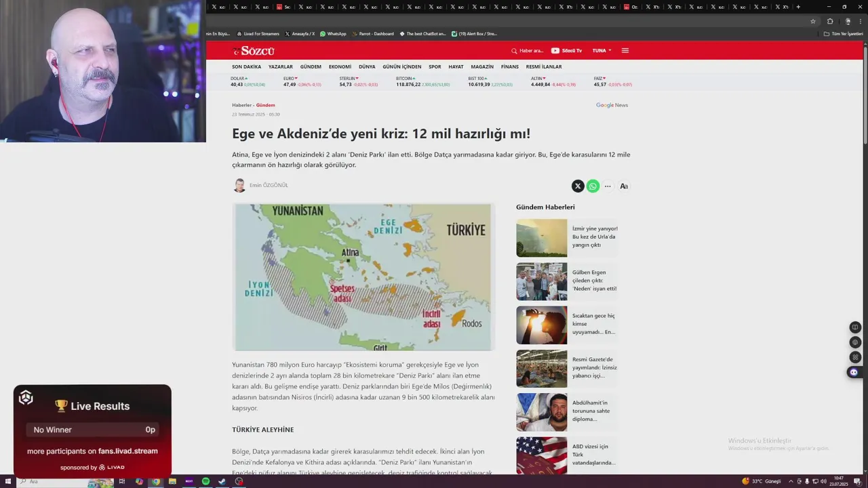The height and width of the screenshot is (488, 868).
Task: Open HAYAT menu item
Action: 456,66
